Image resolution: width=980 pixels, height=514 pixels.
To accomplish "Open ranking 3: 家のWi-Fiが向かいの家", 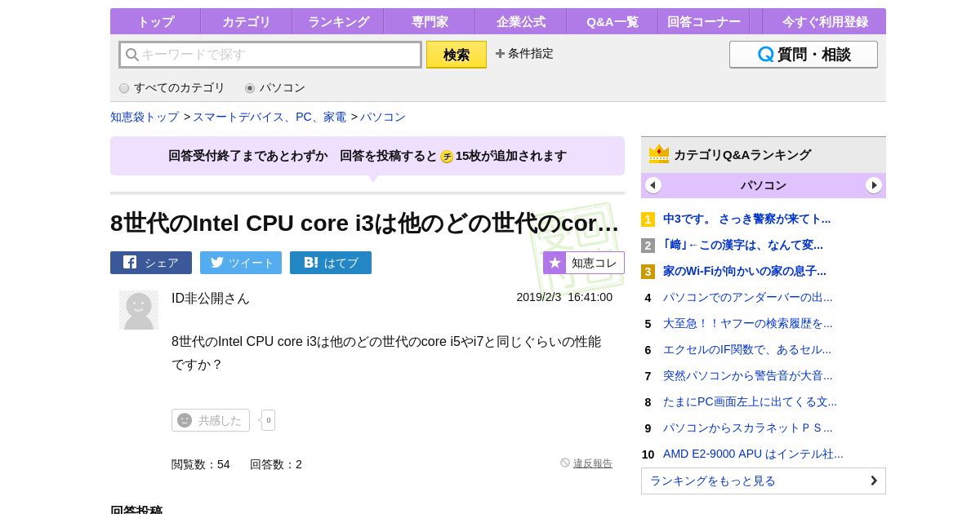I will coord(745,271).
